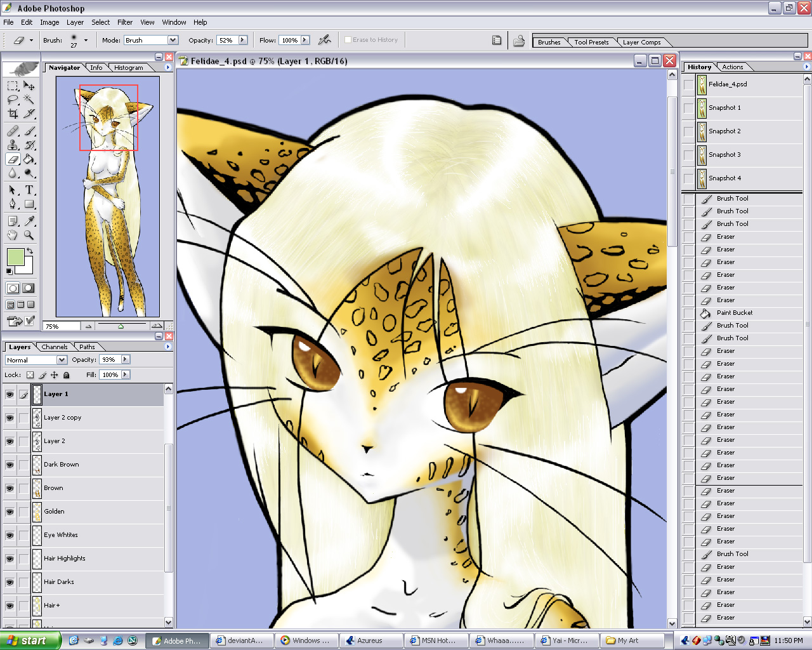Image resolution: width=812 pixels, height=650 pixels.
Task: Select the Rectangular Marquee tool
Action: [13, 86]
